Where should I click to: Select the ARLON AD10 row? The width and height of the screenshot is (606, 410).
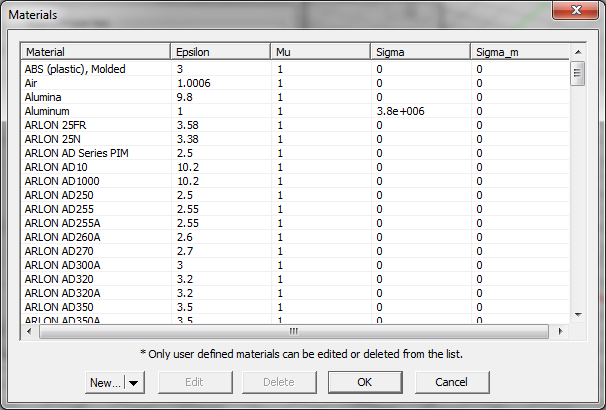pyautogui.click(x=295, y=167)
